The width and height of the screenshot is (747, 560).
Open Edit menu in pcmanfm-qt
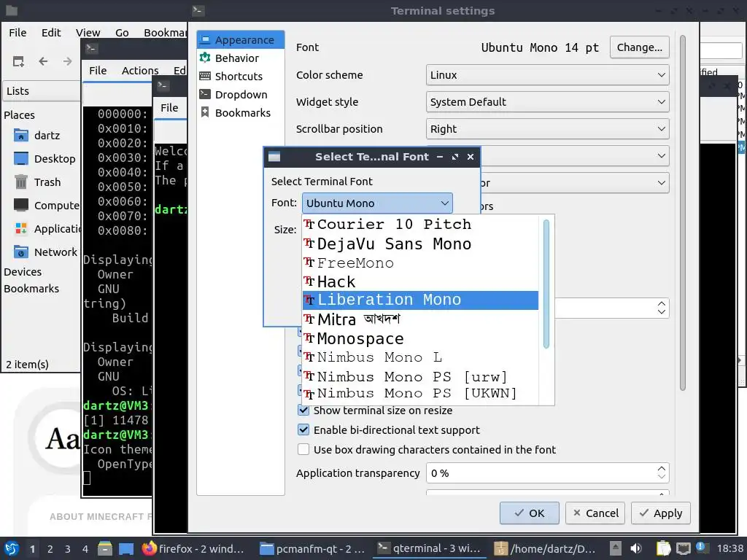(51, 32)
